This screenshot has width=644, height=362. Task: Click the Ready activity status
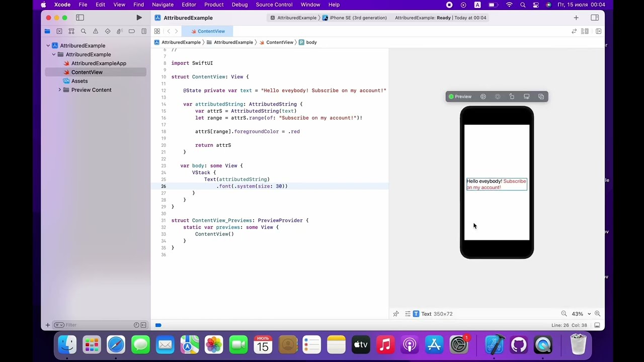click(440, 18)
